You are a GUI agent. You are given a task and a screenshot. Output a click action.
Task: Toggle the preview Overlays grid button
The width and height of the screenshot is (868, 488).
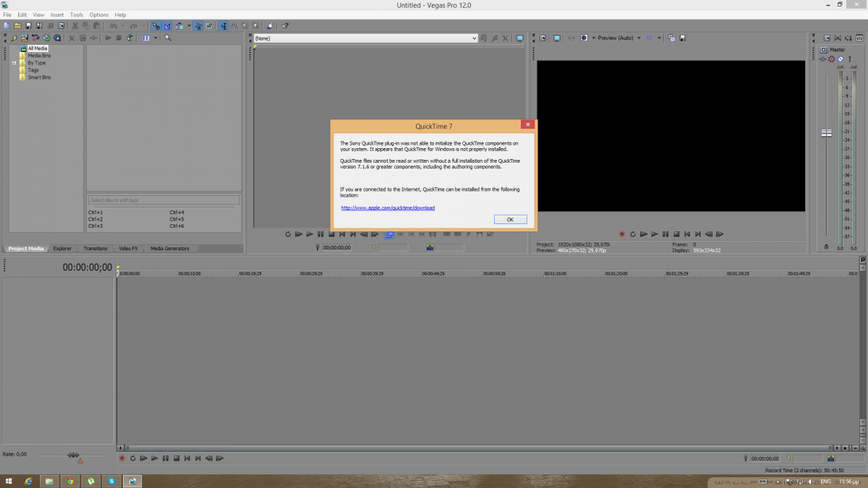coord(649,38)
